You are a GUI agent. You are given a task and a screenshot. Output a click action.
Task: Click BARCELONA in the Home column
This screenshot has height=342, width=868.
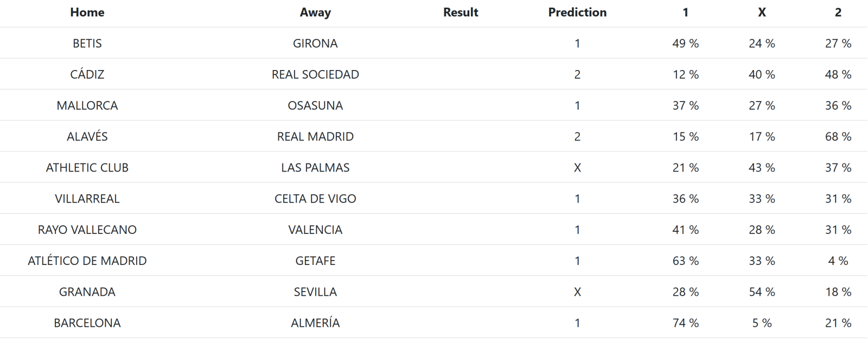click(87, 322)
